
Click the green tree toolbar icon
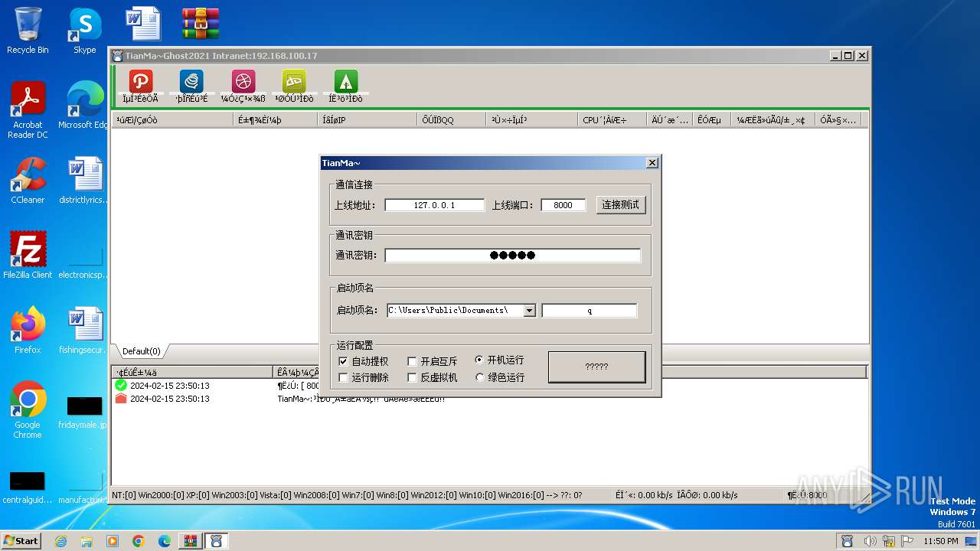point(346,81)
